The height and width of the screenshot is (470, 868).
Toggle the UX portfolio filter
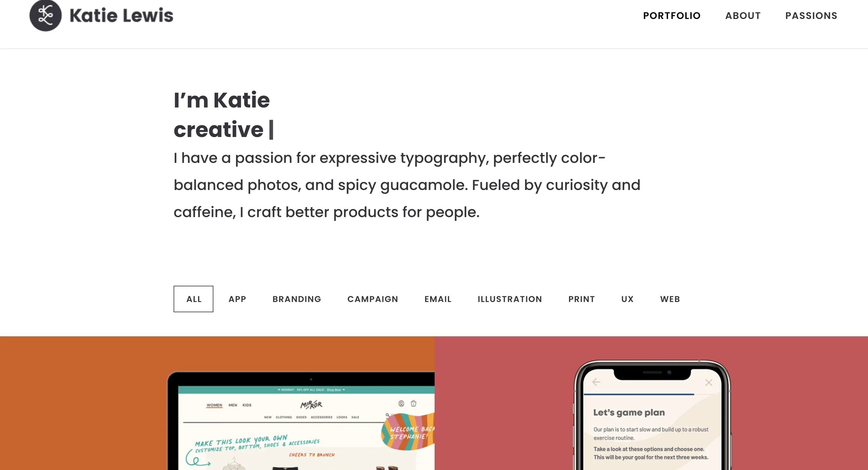pyautogui.click(x=627, y=299)
